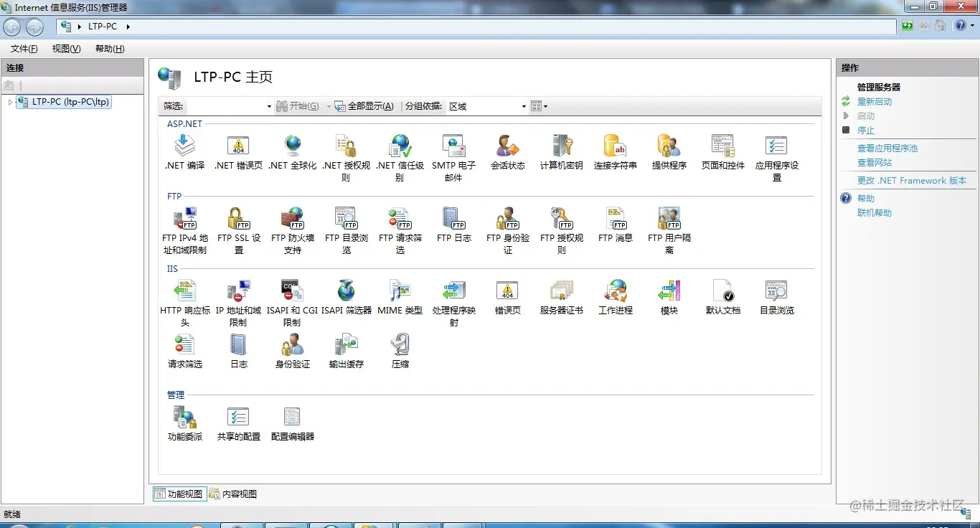The height and width of the screenshot is (528, 980).
Task: Open the FTP 请求筛选 icon
Action: pos(400,218)
